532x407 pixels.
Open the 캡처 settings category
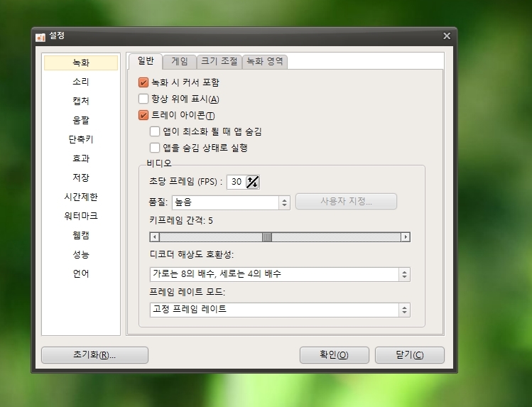[81, 101]
